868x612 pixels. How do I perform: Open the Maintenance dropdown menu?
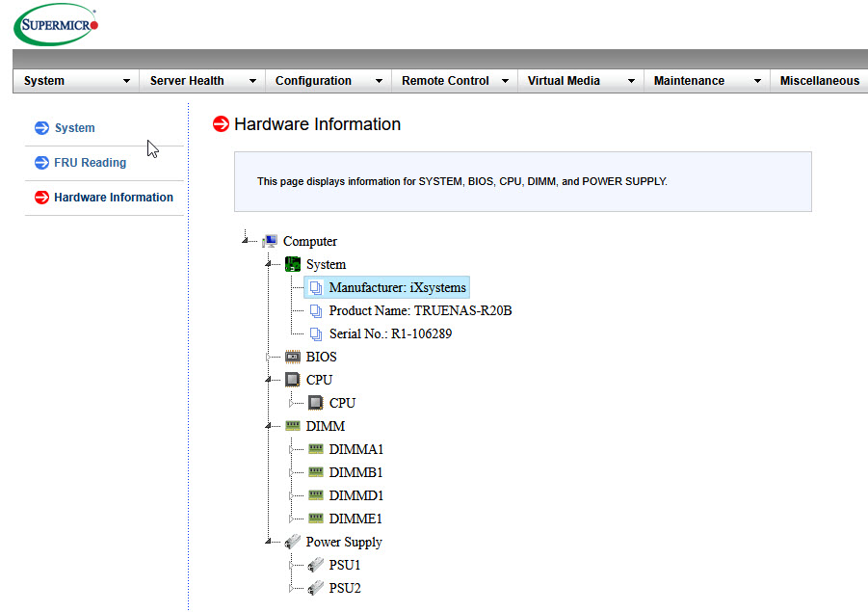click(x=707, y=81)
